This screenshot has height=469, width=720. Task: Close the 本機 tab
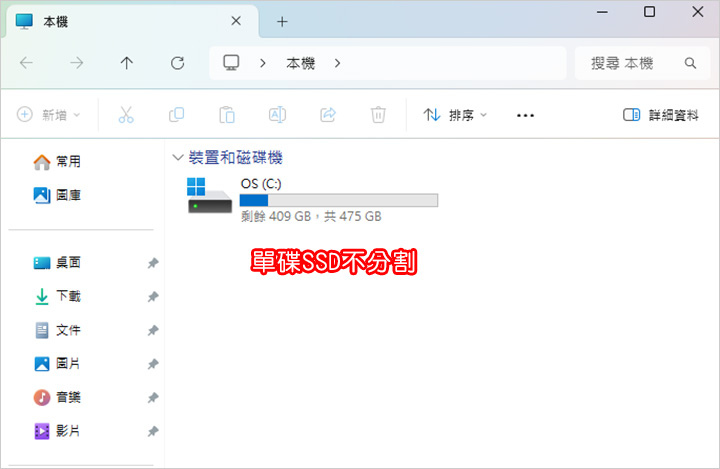click(236, 21)
